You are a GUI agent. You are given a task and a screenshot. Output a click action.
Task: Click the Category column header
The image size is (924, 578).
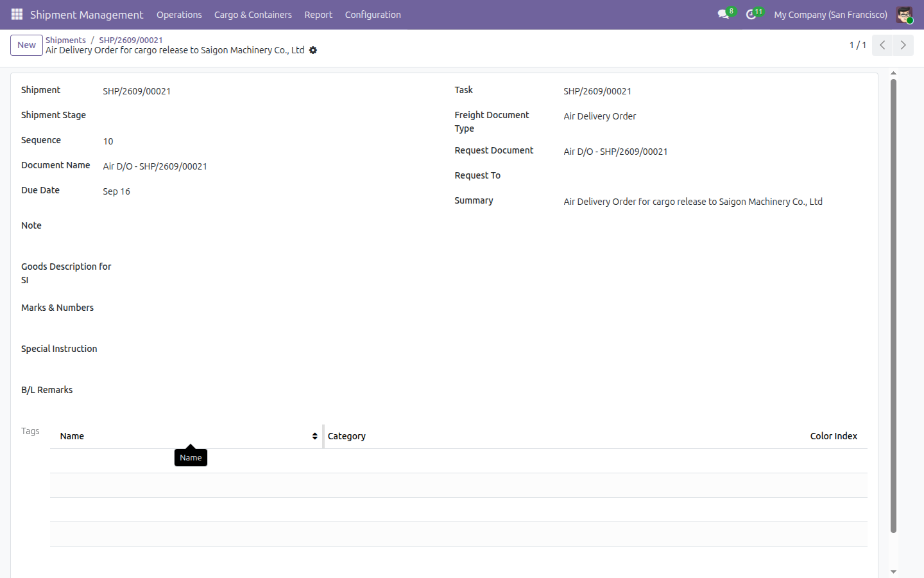click(x=346, y=436)
